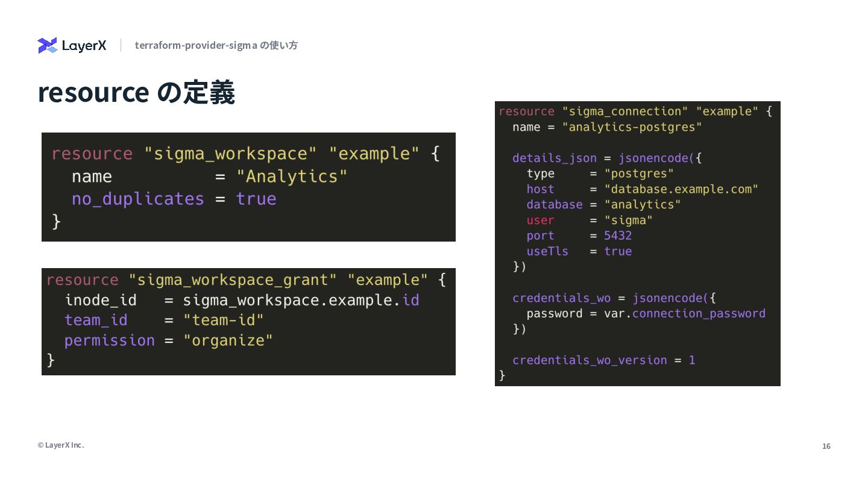
Task: Click var.connection_password reference
Action: 685,313
